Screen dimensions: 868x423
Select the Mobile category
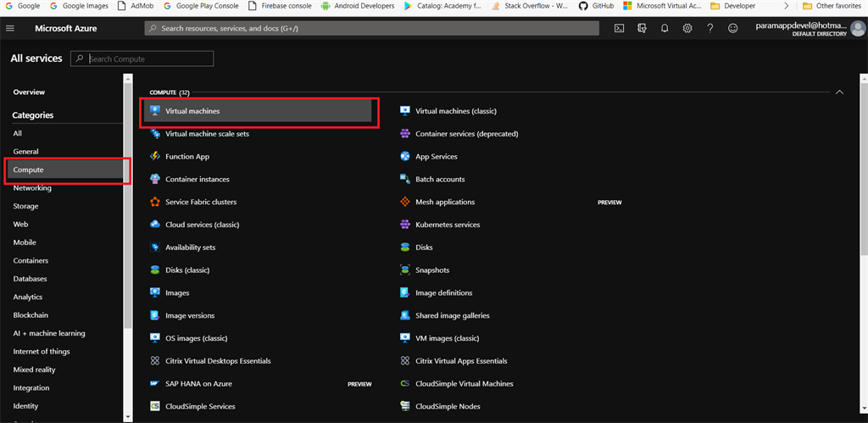pos(25,242)
